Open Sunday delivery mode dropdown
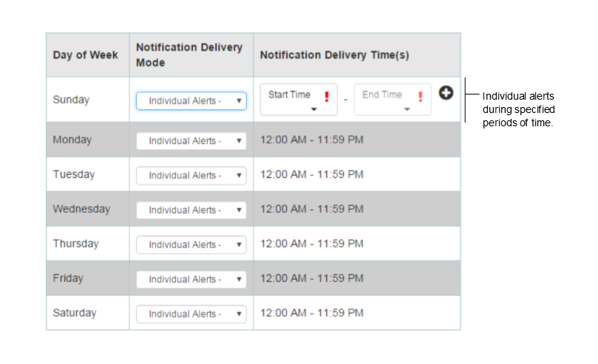 tap(191, 101)
